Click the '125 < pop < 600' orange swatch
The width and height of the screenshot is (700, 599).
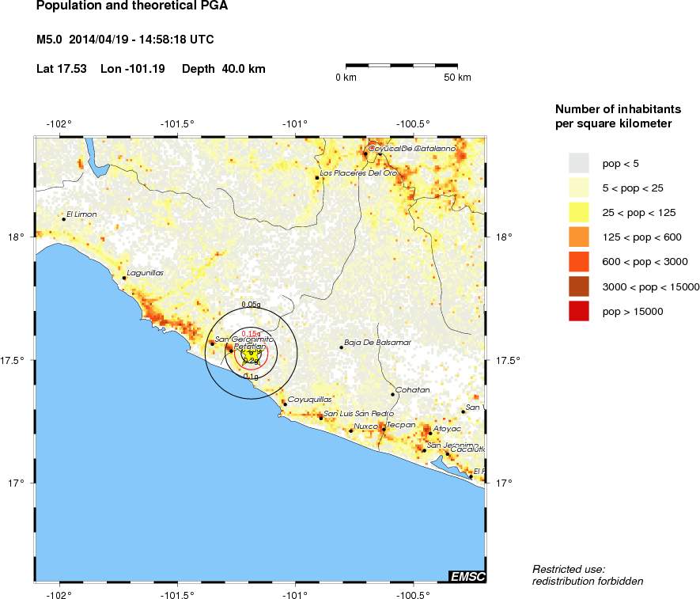580,237
